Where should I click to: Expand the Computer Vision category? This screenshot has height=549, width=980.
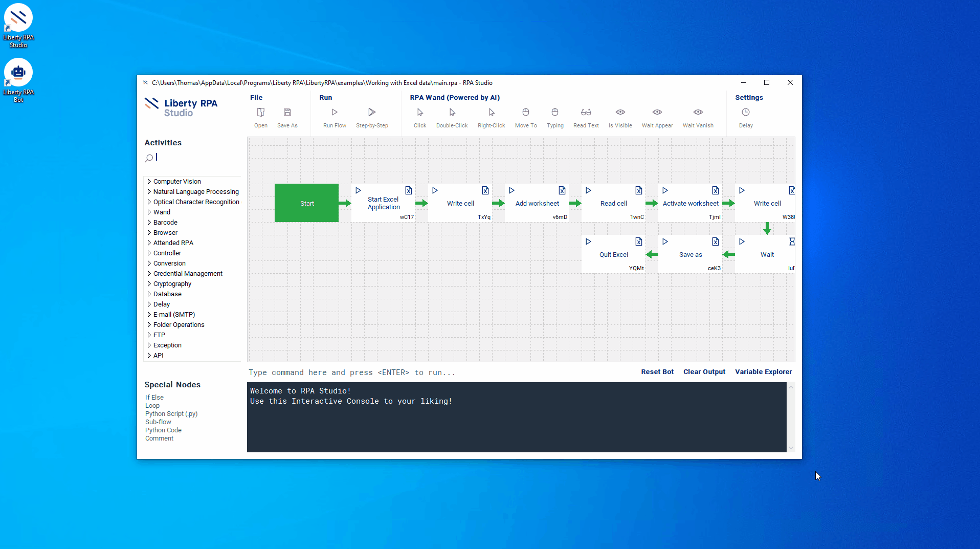tap(149, 182)
